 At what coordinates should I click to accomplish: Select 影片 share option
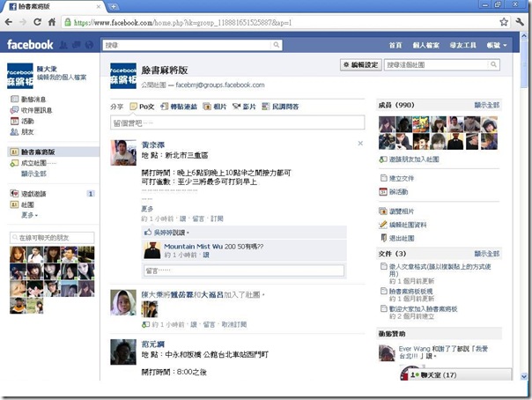tap(244, 107)
